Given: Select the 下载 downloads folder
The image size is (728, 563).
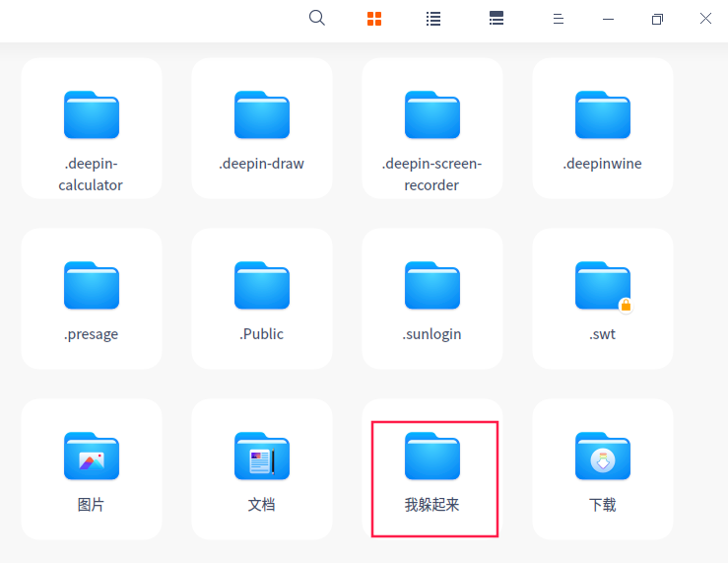Looking at the screenshot, I should [x=603, y=469].
